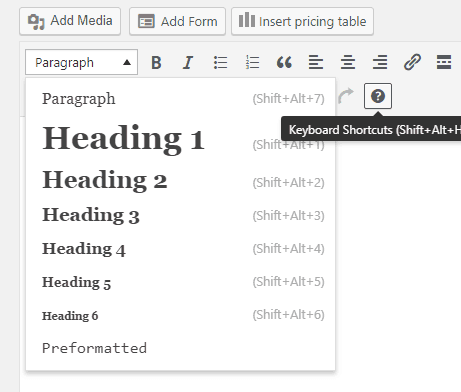Align text left
Viewport: 461px width, 392px height.
316,62
